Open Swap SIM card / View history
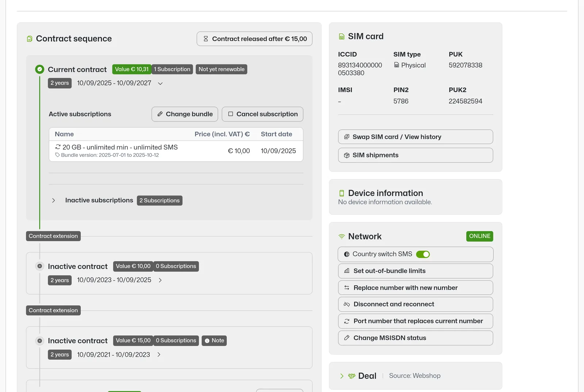The image size is (584, 392). click(415, 137)
